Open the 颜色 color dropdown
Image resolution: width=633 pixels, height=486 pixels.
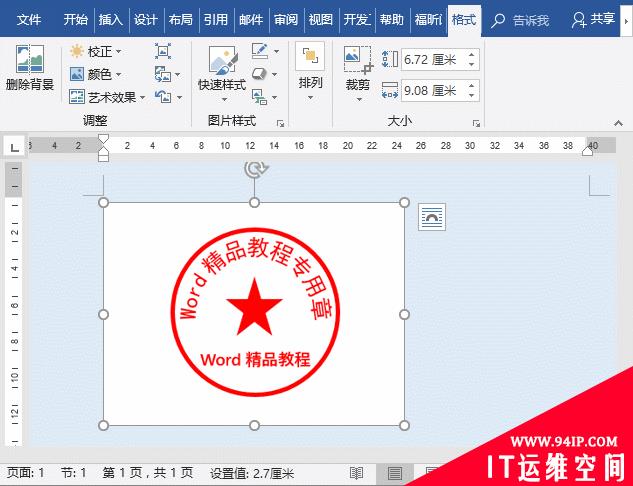point(95,74)
